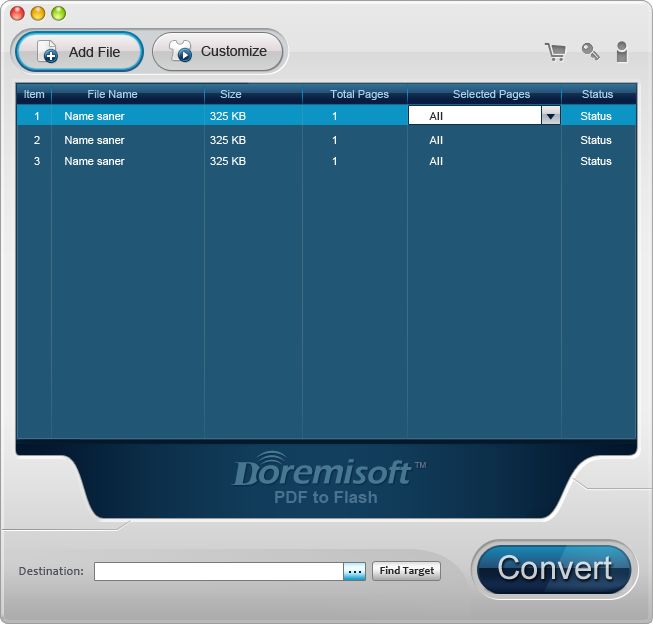
Task: Click the Find Target button
Action: click(x=406, y=570)
